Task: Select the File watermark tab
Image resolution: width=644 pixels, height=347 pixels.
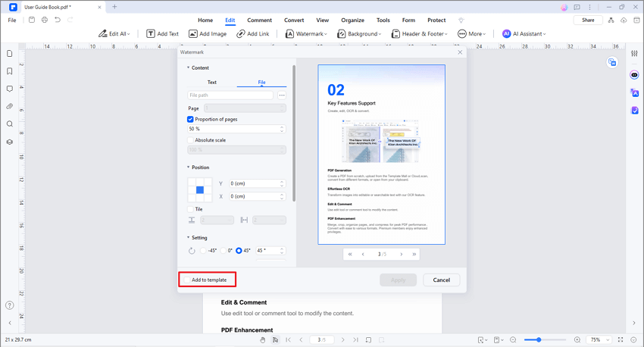Action: point(261,82)
